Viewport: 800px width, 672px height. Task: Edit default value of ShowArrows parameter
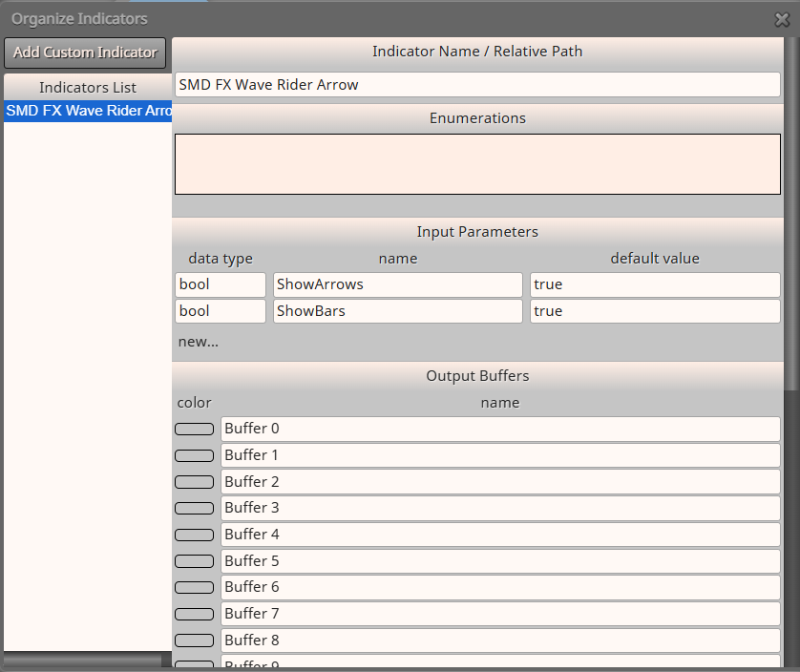[655, 284]
